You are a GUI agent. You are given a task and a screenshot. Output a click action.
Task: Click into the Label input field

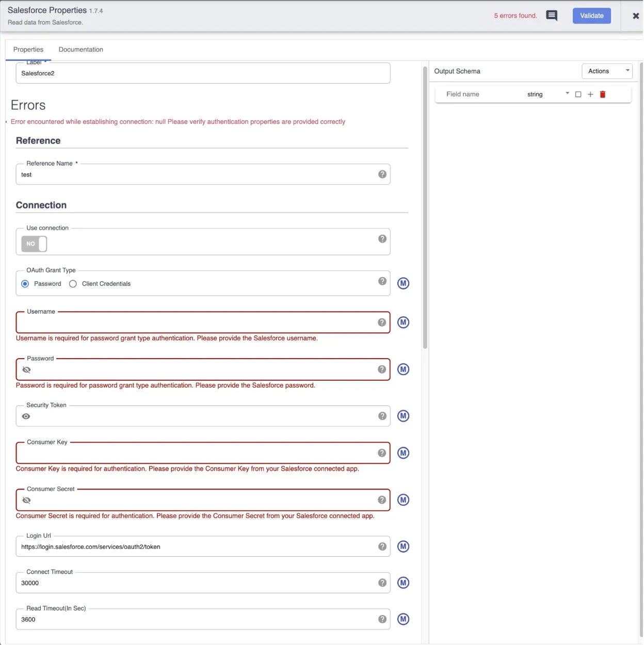coord(203,73)
